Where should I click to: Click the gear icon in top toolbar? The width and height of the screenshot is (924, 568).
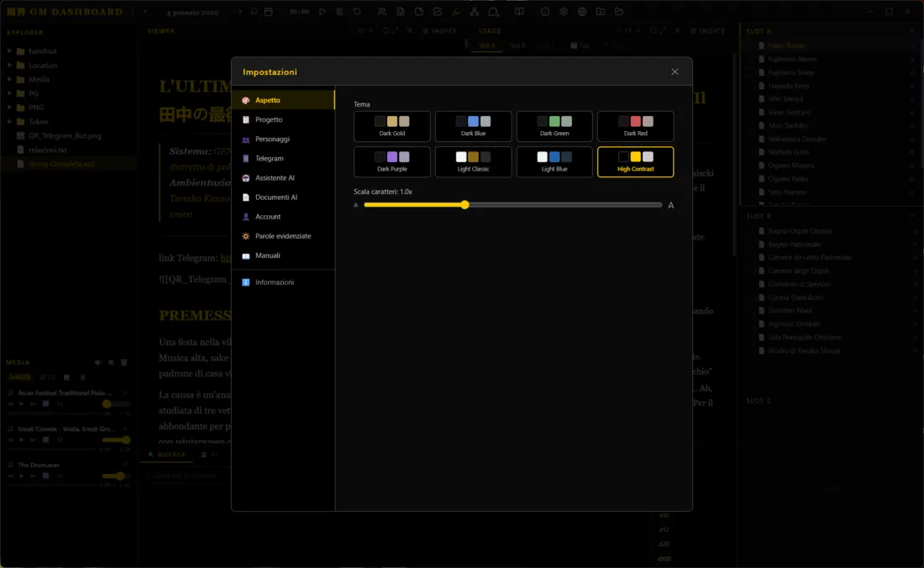click(564, 12)
